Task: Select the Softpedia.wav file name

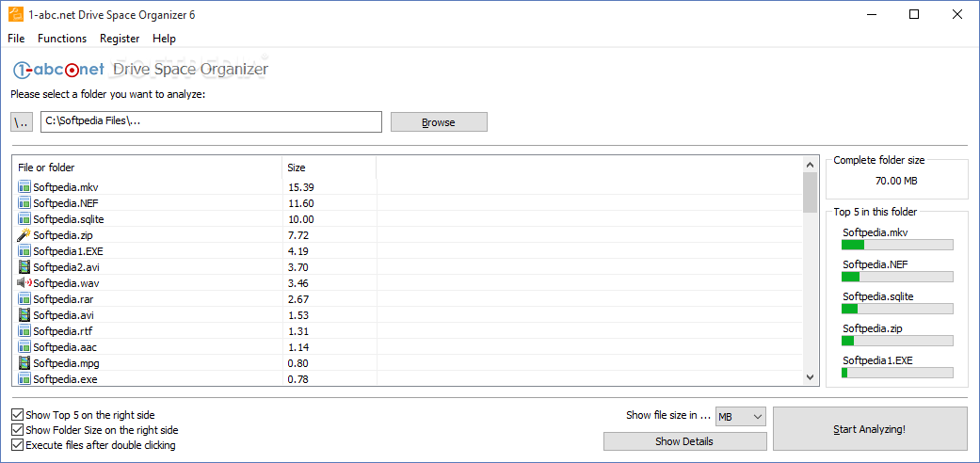Action: (x=65, y=283)
